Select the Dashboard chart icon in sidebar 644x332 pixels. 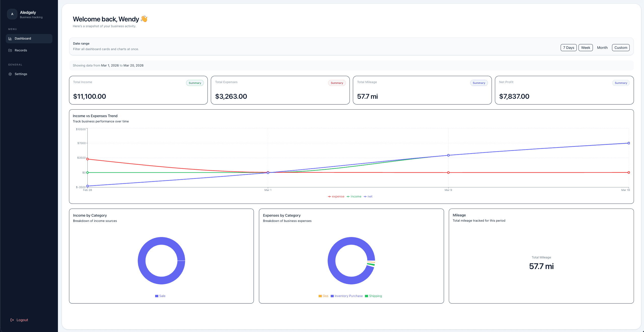pos(10,39)
